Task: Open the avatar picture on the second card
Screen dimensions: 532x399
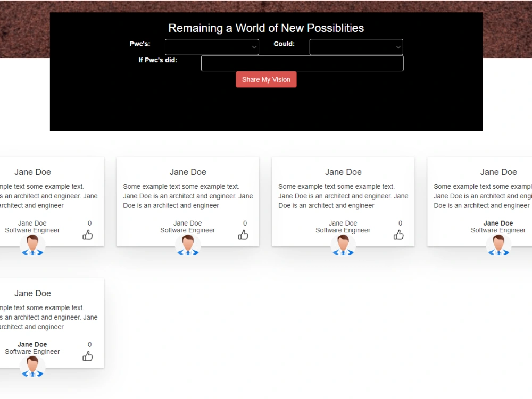Action: [x=188, y=246]
